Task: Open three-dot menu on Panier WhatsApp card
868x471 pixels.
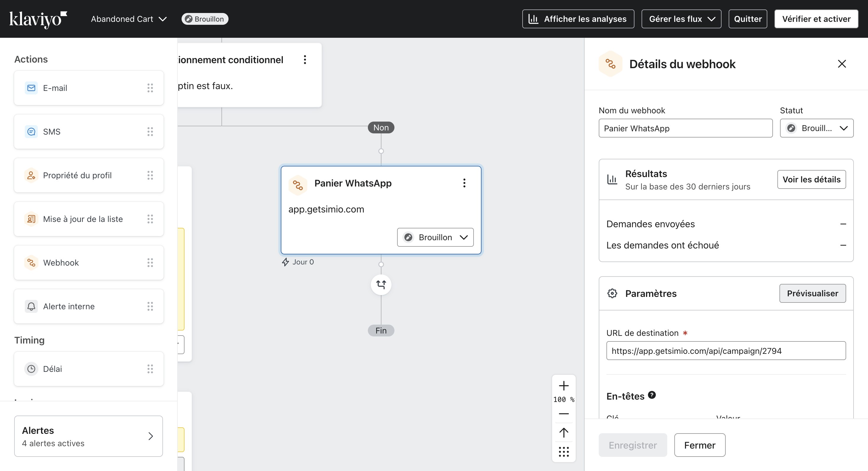Action: (x=464, y=183)
